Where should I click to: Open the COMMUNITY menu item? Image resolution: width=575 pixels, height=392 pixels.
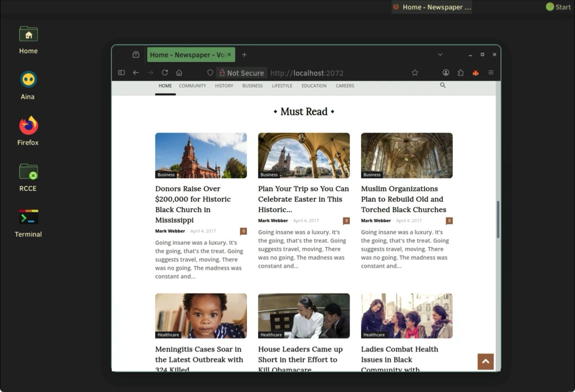[192, 86]
